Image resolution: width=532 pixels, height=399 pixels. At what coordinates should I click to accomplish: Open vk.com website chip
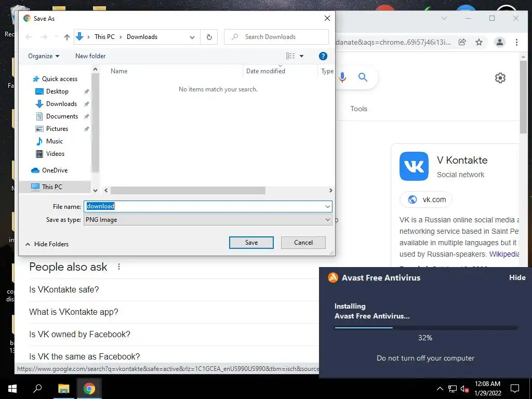[x=426, y=199]
